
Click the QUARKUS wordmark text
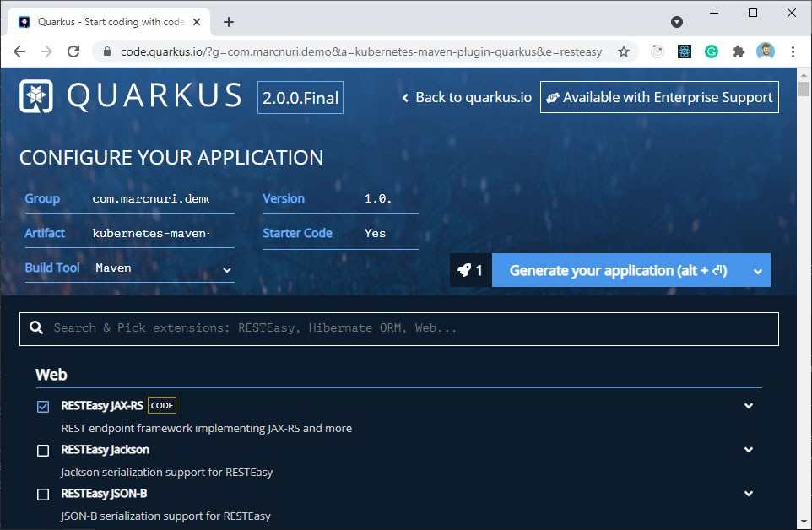coord(154,96)
